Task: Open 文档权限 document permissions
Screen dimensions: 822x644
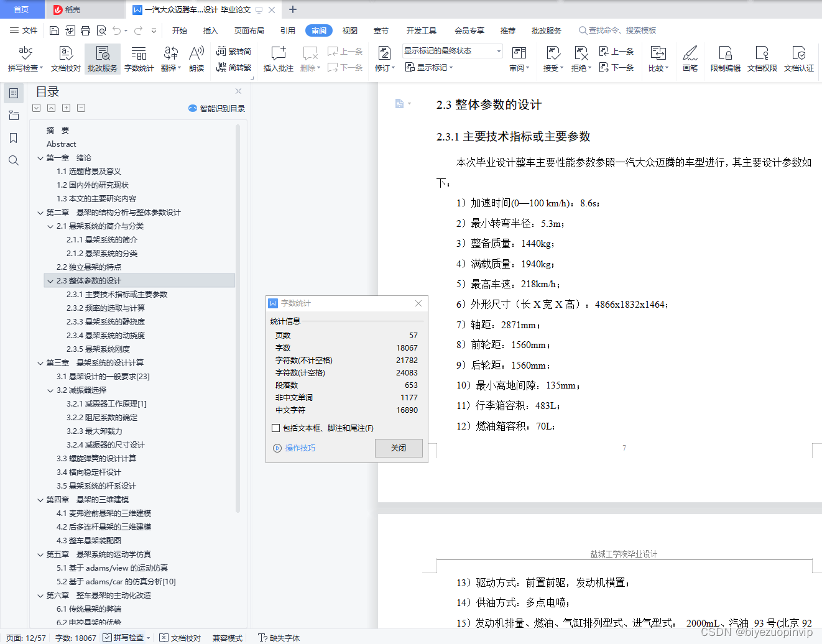Action: [762, 59]
